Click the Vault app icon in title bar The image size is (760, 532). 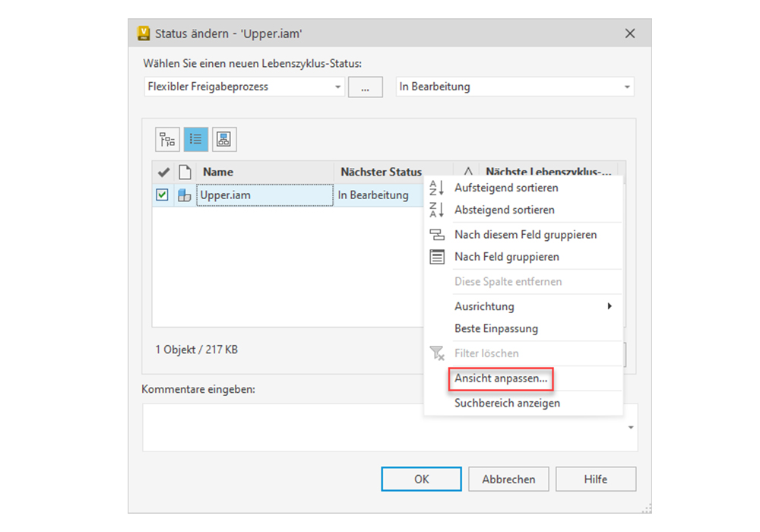coord(143,33)
